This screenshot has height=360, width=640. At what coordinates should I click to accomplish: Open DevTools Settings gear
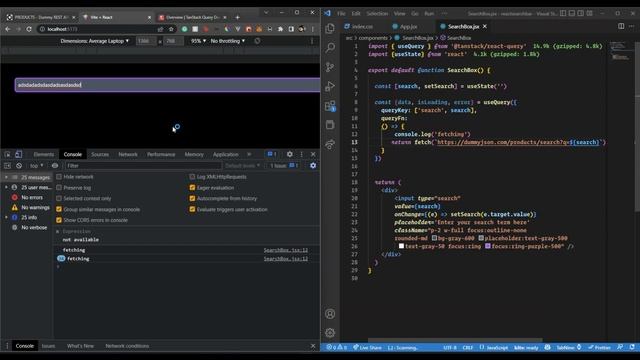tap(289, 154)
